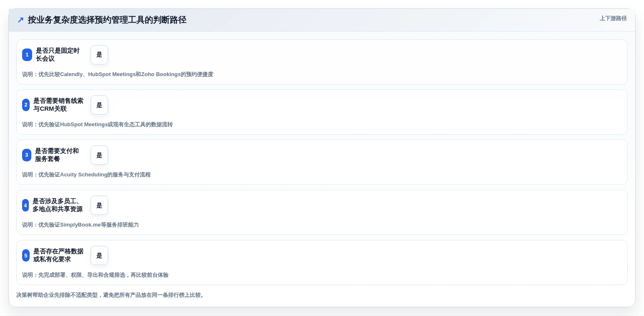This screenshot has height=316, width=644.
Task: Select 是 for 是否存在严格数据或私有化要求
Action: coord(99,255)
